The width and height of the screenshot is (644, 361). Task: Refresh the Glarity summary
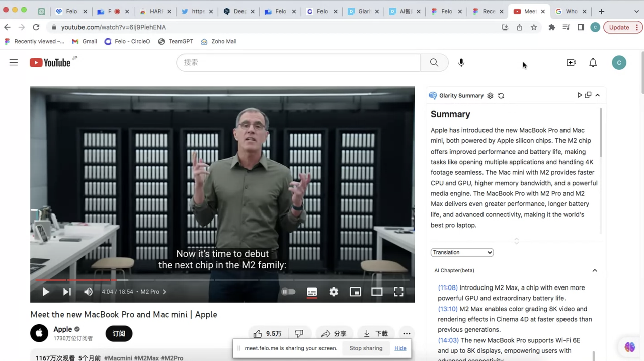(x=501, y=96)
